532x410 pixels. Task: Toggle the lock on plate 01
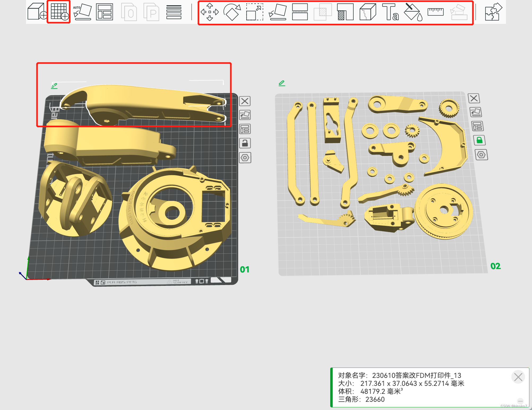click(x=245, y=143)
